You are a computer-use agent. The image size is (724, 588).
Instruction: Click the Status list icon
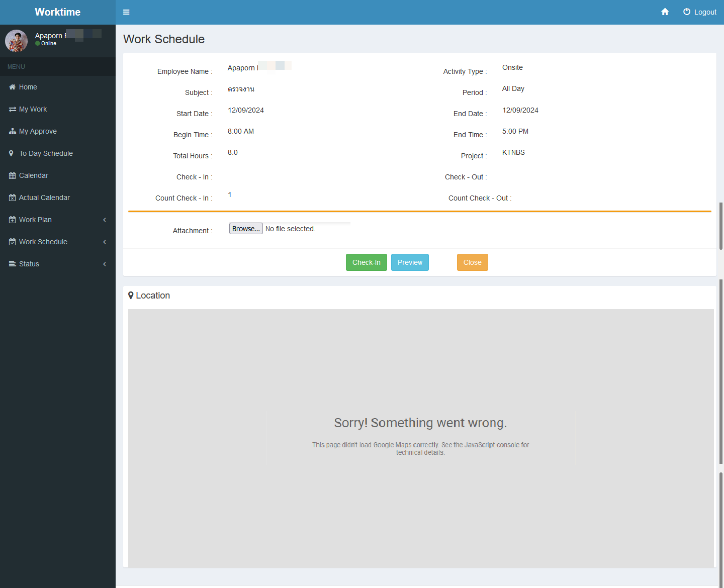tap(12, 264)
